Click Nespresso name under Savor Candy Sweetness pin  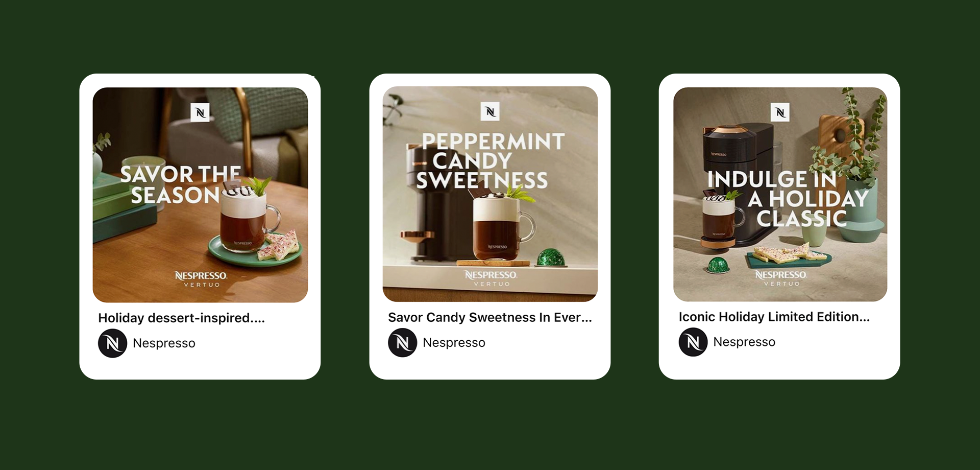454,343
